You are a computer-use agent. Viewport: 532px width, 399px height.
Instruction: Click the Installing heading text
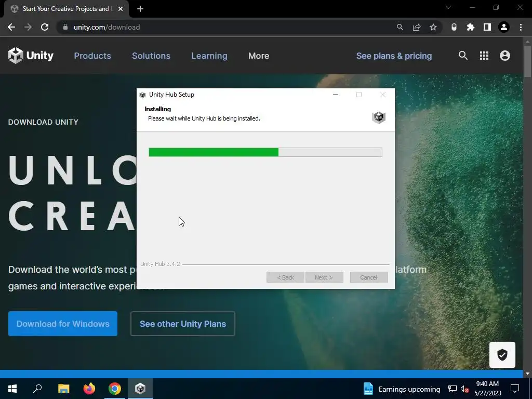click(x=158, y=109)
